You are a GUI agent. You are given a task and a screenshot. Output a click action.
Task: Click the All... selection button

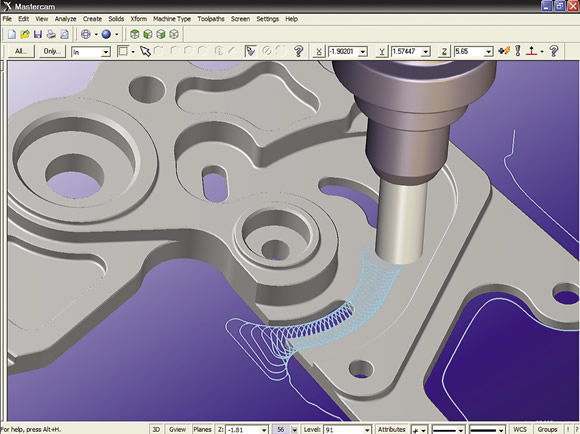(21, 51)
